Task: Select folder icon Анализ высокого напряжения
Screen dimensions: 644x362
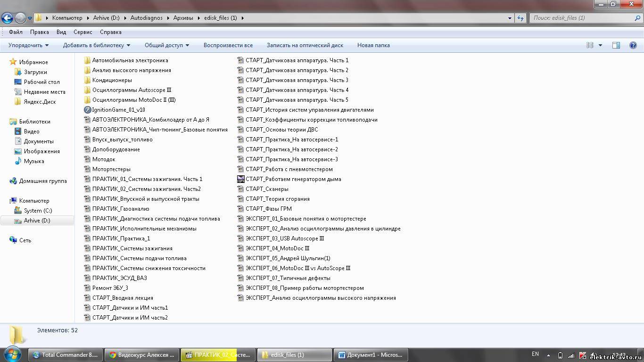Action: pyautogui.click(x=87, y=70)
